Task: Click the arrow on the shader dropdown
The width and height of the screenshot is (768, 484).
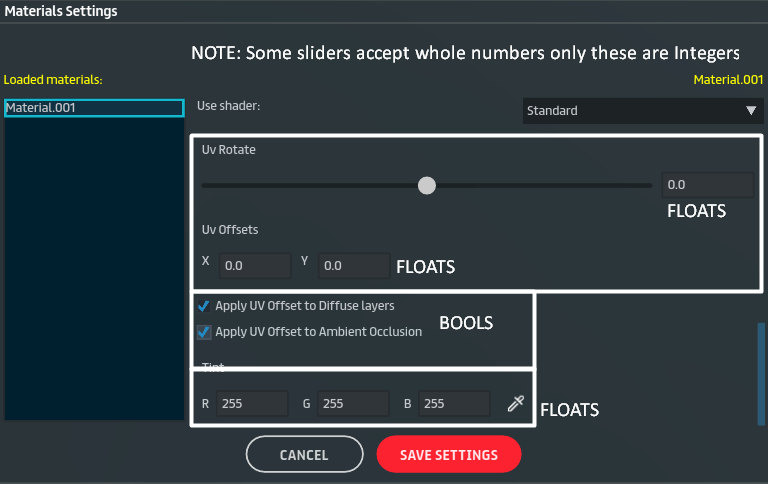Action: 750,111
